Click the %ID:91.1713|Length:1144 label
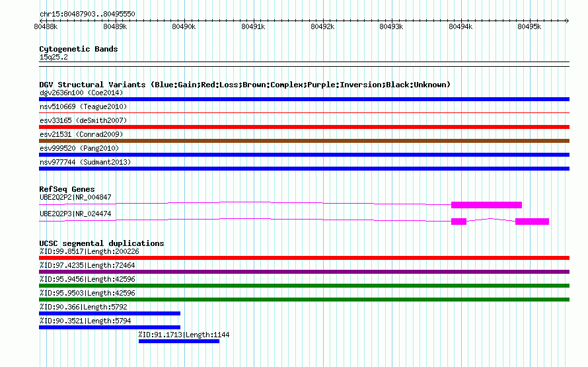588x367 pixels. pyautogui.click(x=184, y=335)
